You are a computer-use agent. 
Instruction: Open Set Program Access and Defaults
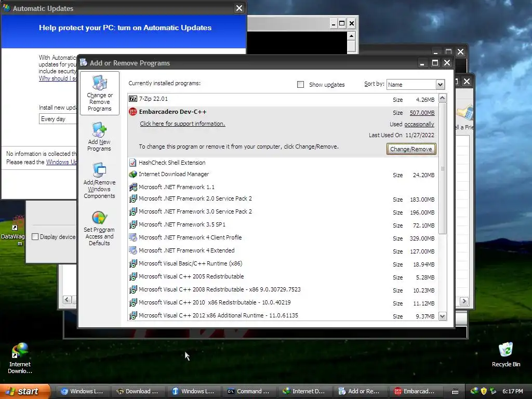99,228
